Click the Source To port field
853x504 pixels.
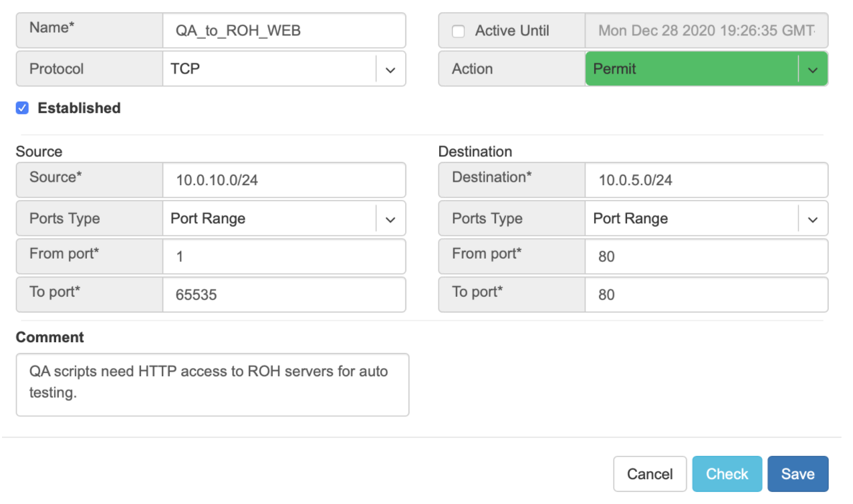point(283,295)
